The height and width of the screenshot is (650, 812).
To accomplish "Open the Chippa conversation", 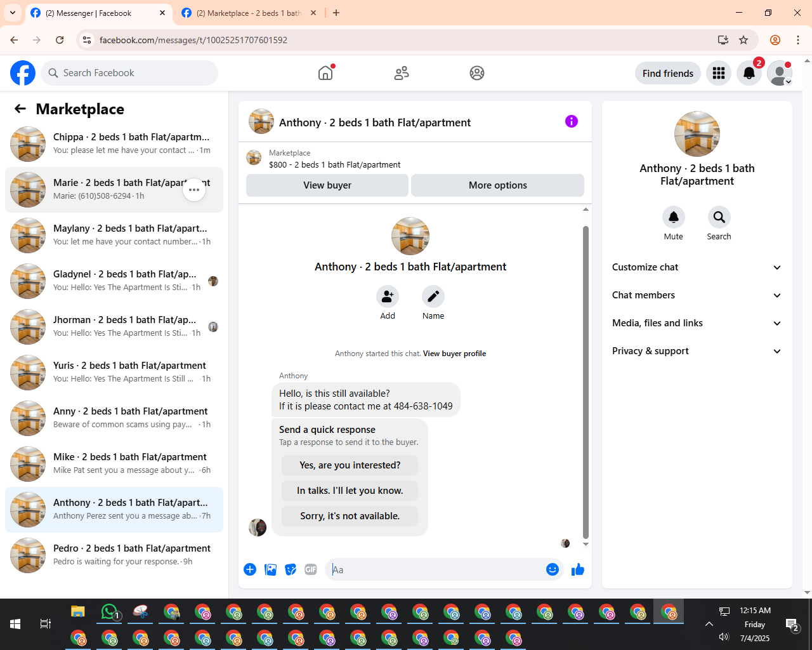I will 114,144.
